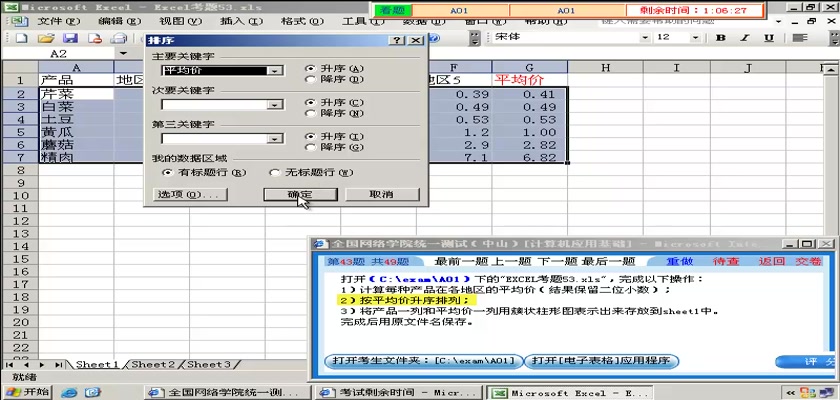This screenshot has height=400, width=840.
Task: Click the question-mark help button in the sort dialog
Action: [397, 41]
